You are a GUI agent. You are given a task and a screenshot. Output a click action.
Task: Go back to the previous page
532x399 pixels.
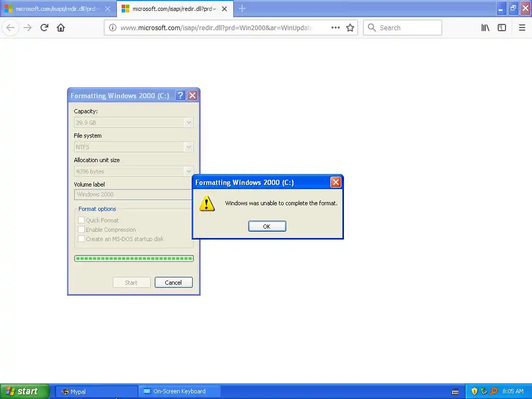10,28
